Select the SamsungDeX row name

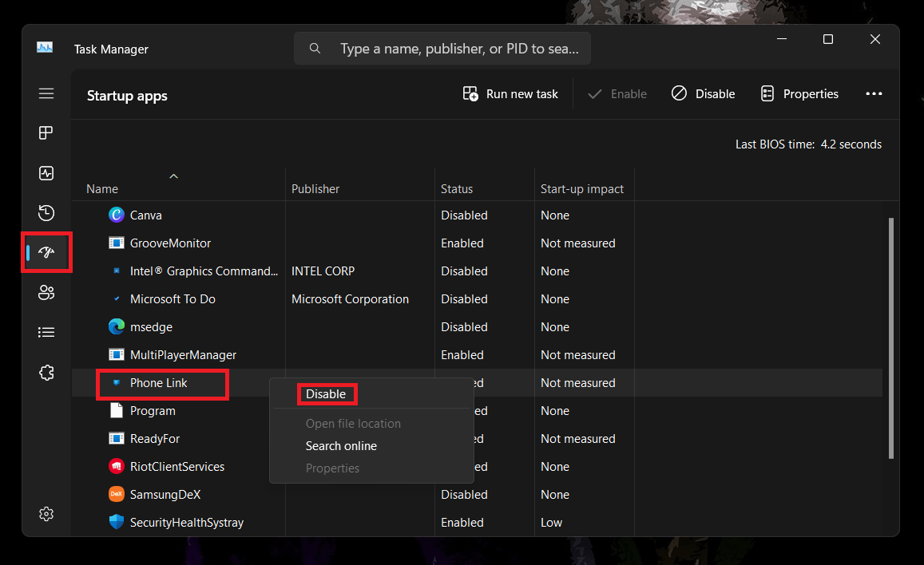click(x=165, y=494)
